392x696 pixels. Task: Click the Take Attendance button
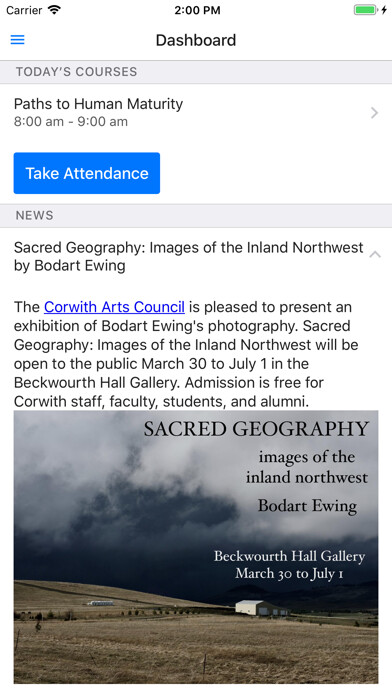click(87, 173)
